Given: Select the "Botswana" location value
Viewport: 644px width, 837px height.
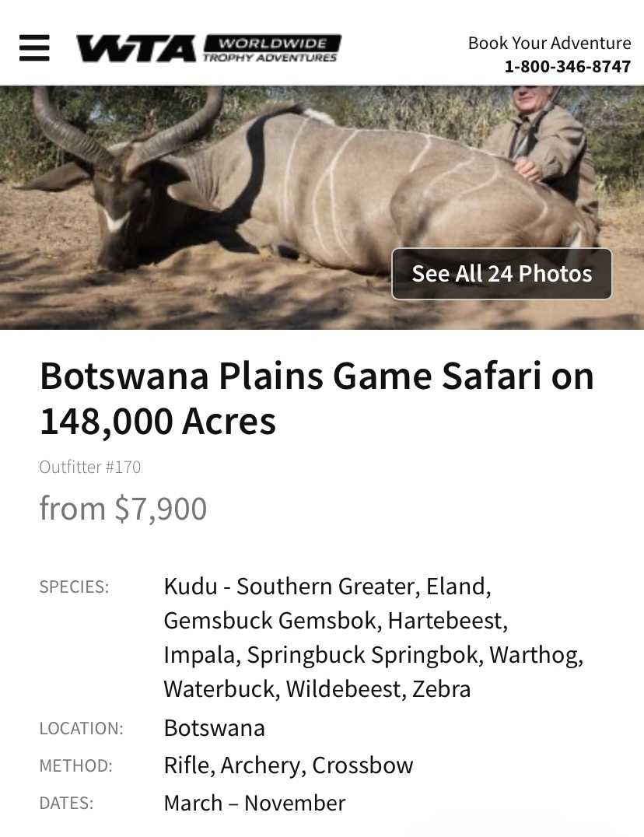Looking at the screenshot, I should pyautogui.click(x=214, y=728).
